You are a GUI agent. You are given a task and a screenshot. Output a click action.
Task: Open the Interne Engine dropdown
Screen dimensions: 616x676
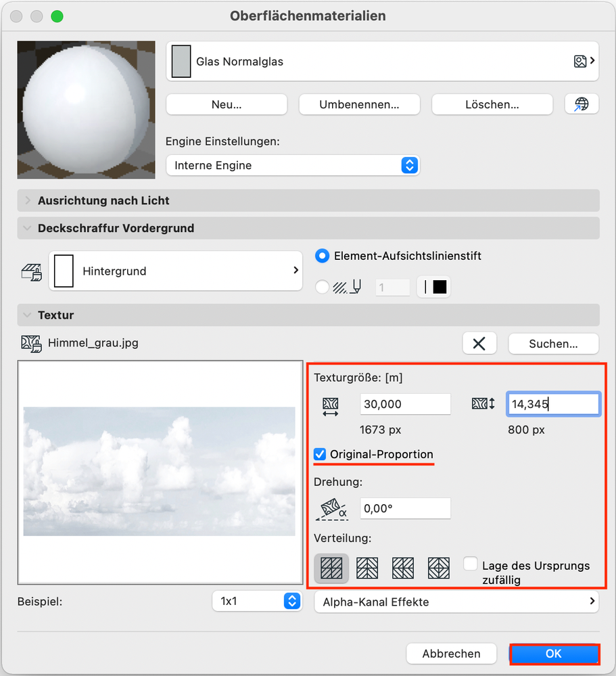(x=293, y=165)
